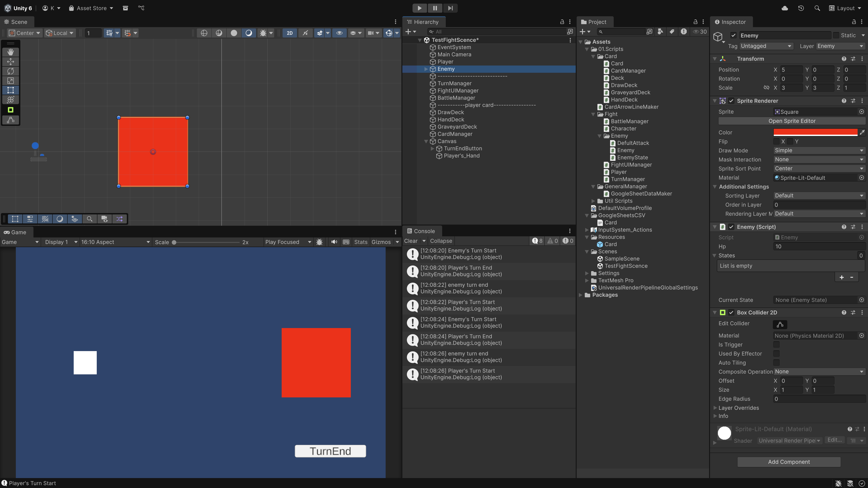The width and height of the screenshot is (868, 488).
Task: Toggle 2D view mode in Scene
Action: pos(289,33)
